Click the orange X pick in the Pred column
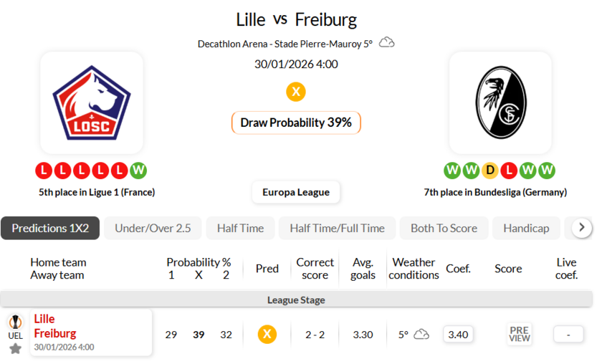The image size is (602, 364). [267, 334]
